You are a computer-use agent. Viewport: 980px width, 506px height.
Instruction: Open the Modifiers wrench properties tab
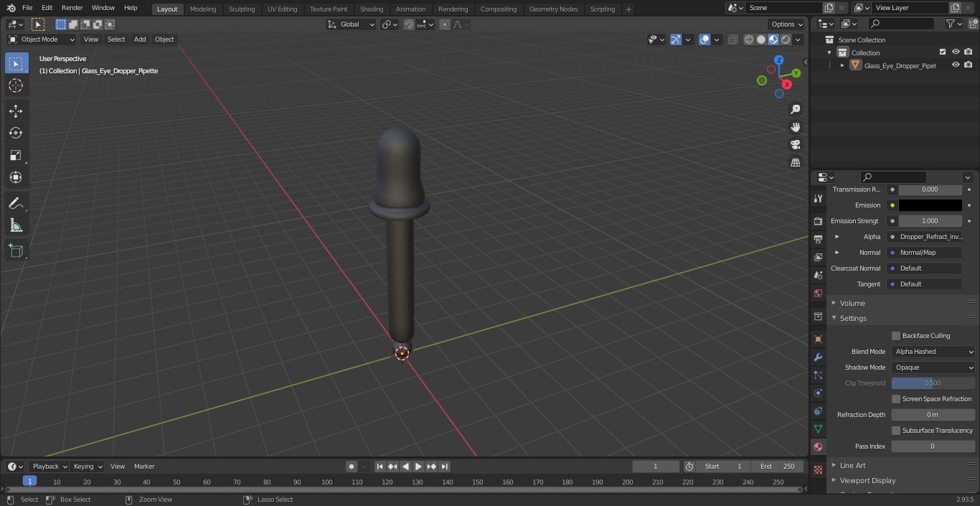(x=818, y=357)
